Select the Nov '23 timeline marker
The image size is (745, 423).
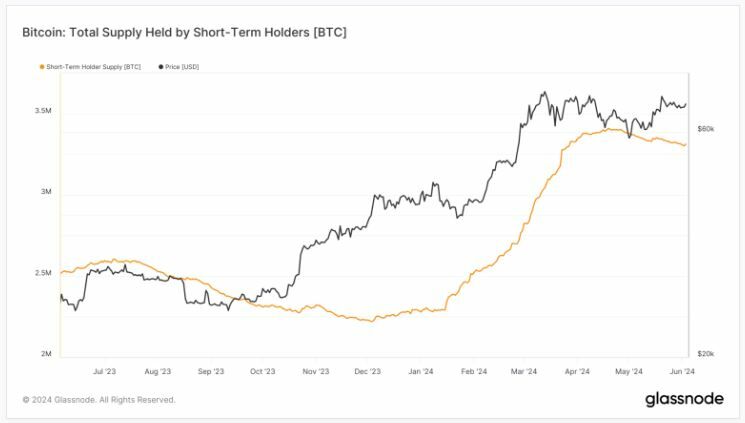click(x=315, y=370)
